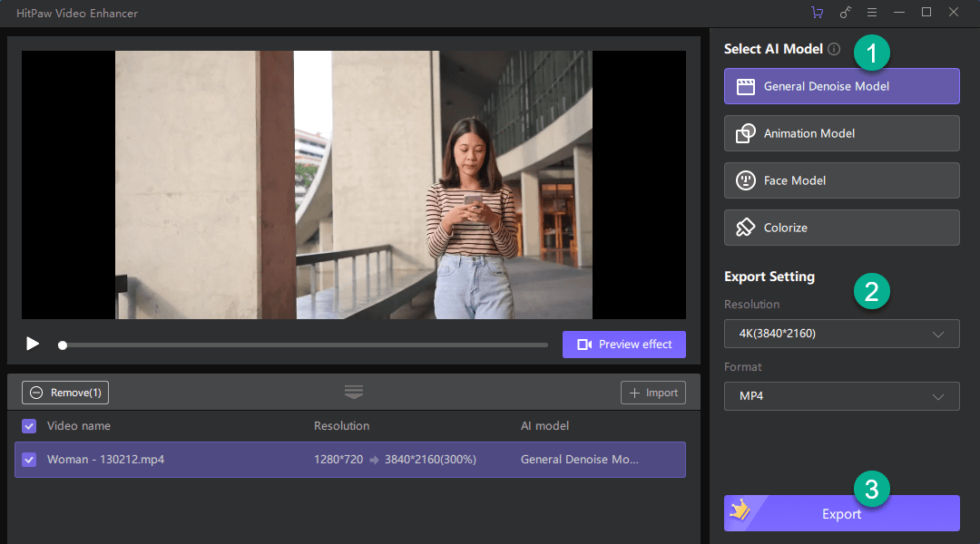
Task: Click the key registration icon
Action: click(845, 13)
